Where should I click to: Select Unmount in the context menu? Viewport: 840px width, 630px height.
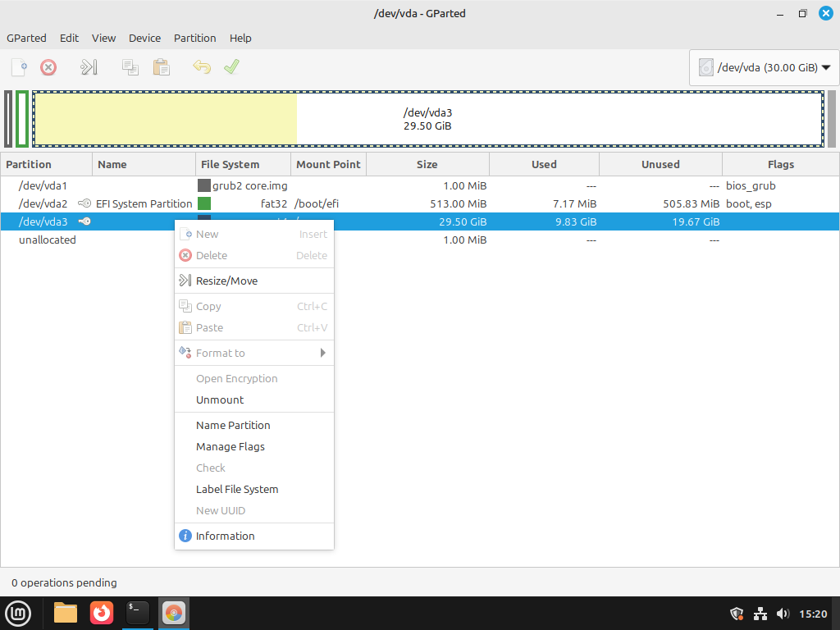220,399
